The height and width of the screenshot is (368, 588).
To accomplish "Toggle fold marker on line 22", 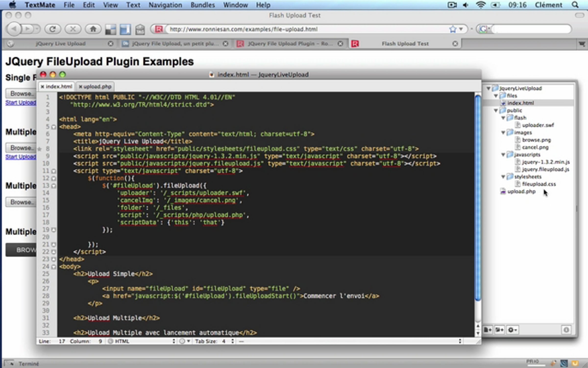I will (54, 252).
